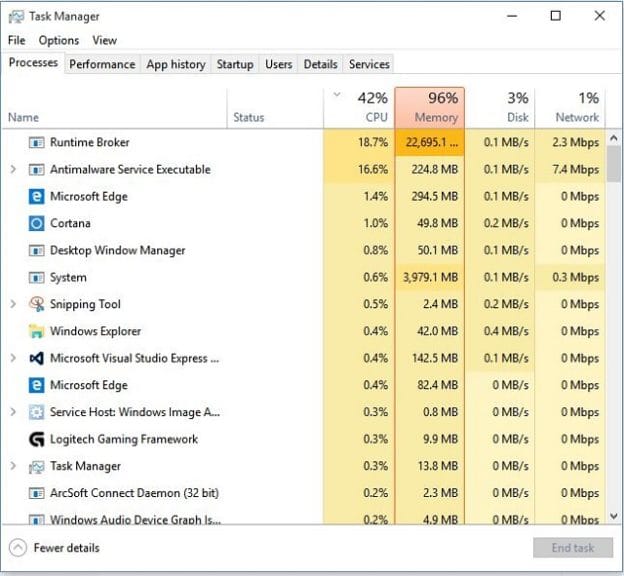Viewport: 624px width, 576px height.
Task: Sort by the 3% Disk column header
Action: (x=500, y=108)
